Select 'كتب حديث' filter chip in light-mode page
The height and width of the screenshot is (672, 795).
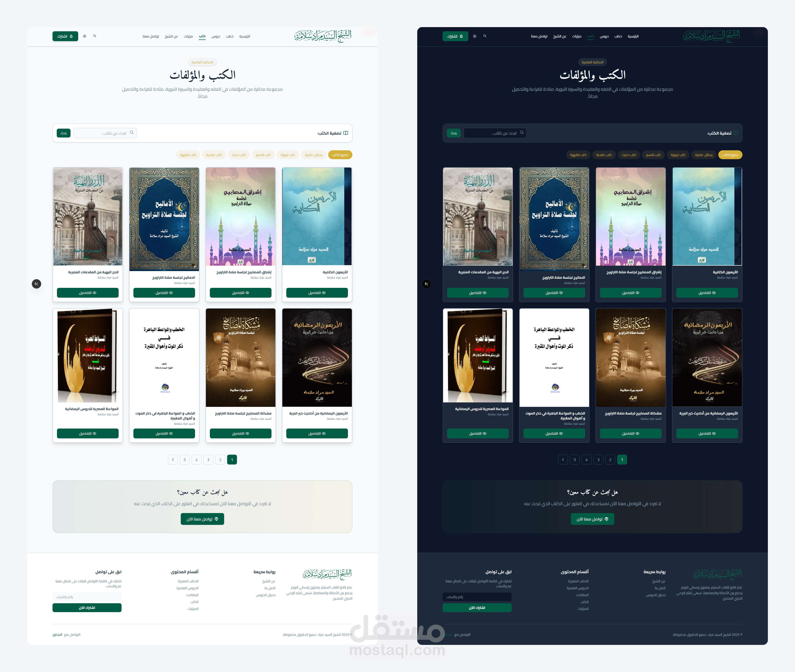[x=239, y=155]
